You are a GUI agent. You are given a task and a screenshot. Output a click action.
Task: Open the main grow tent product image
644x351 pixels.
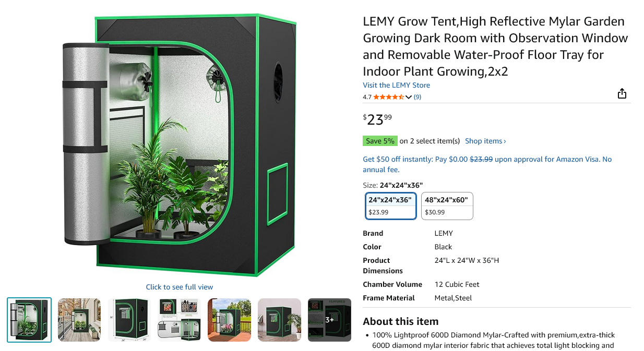tap(180, 145)
